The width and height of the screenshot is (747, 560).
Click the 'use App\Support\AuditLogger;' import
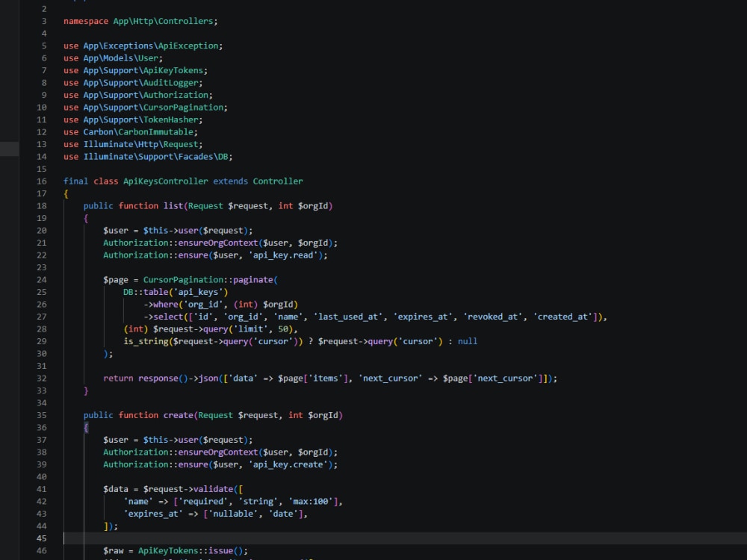133,83
